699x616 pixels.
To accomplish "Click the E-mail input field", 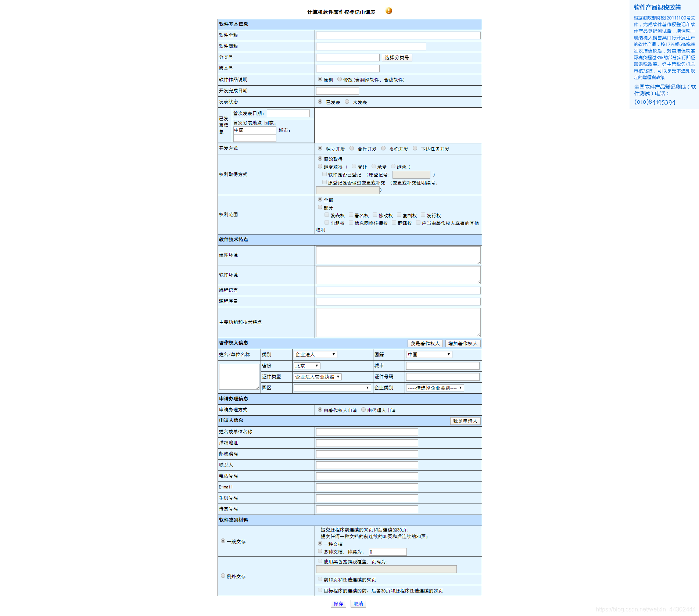I will pyautogui.click(x=367, y=487).
